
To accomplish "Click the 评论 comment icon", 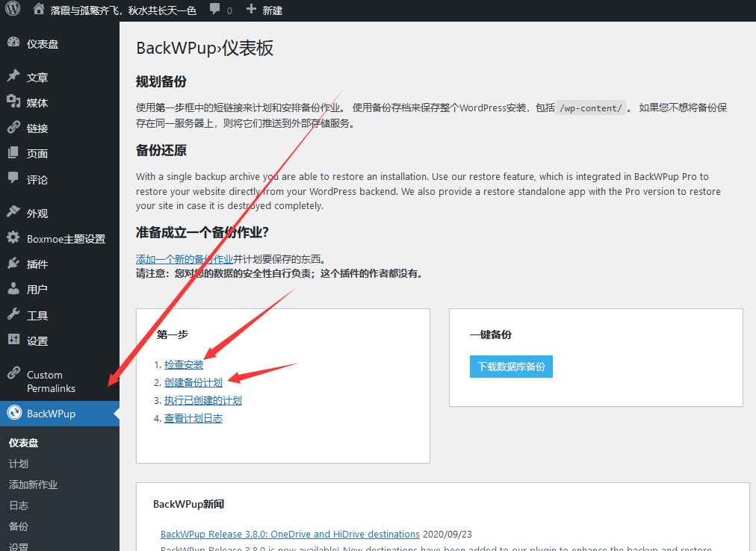I will coord(13,178).
